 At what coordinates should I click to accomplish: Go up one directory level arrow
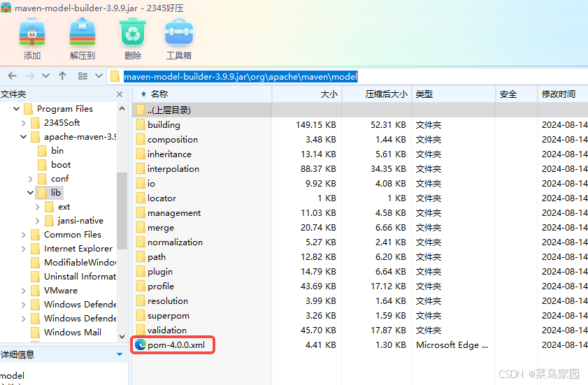tap(62, 76)
